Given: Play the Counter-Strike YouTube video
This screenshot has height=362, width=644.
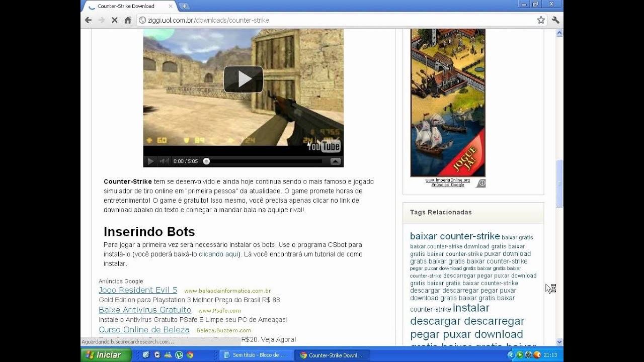Looking at the screenshot, I should coord(244,79).
